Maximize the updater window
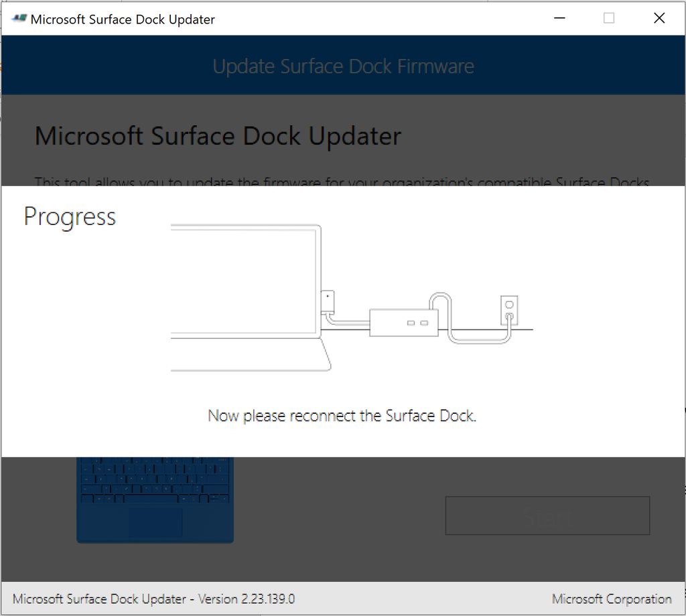Viewport: 686px width, 616px height. (x=608, y=19)
